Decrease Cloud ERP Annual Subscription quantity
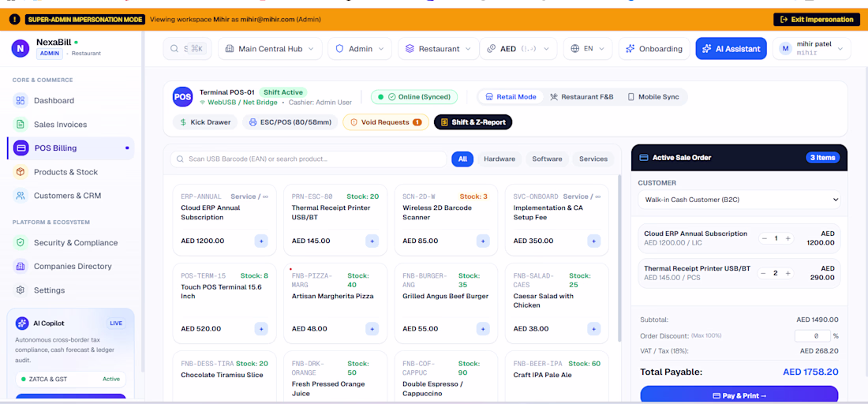The width and height of the screenshot is (868, 404). tap(765, 238)
